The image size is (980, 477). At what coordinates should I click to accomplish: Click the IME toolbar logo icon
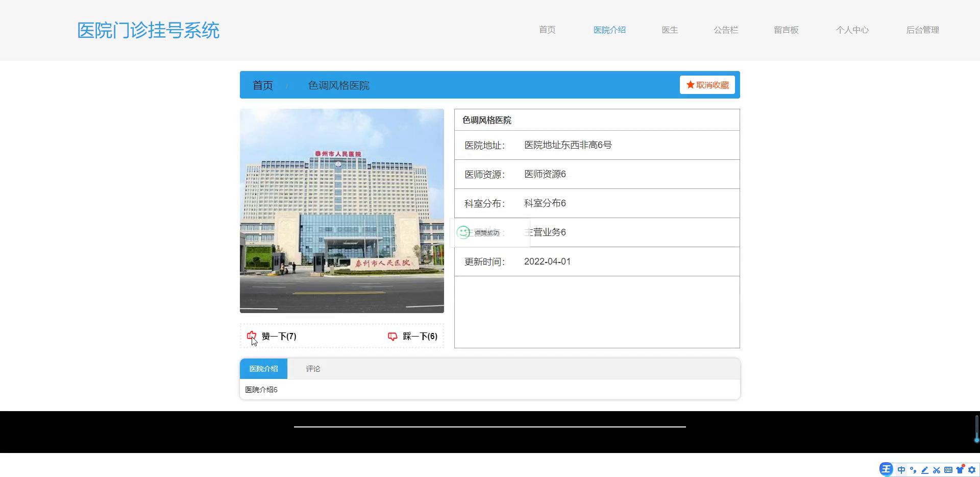tap(886, 469)
